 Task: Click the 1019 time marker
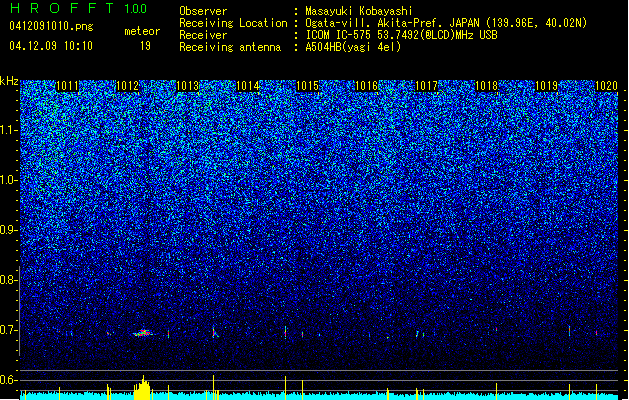coord(546,86)
